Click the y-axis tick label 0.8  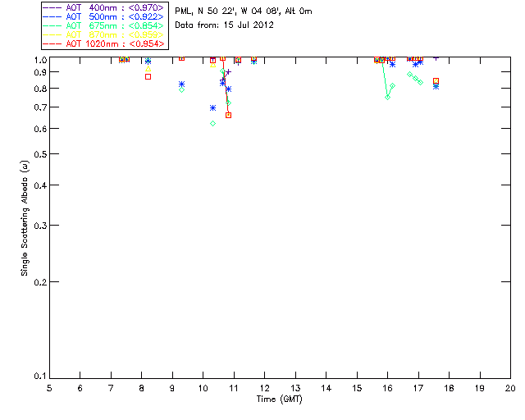pos(40,89)
